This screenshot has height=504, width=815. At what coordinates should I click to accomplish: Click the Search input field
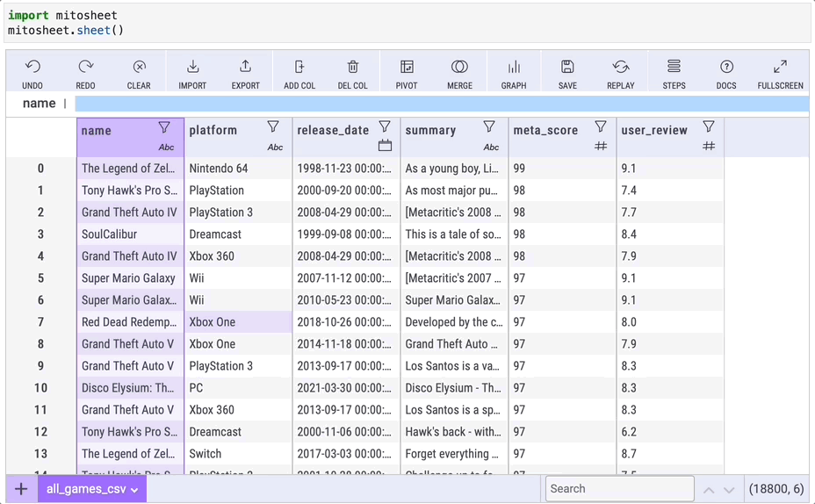click(618, 489)
